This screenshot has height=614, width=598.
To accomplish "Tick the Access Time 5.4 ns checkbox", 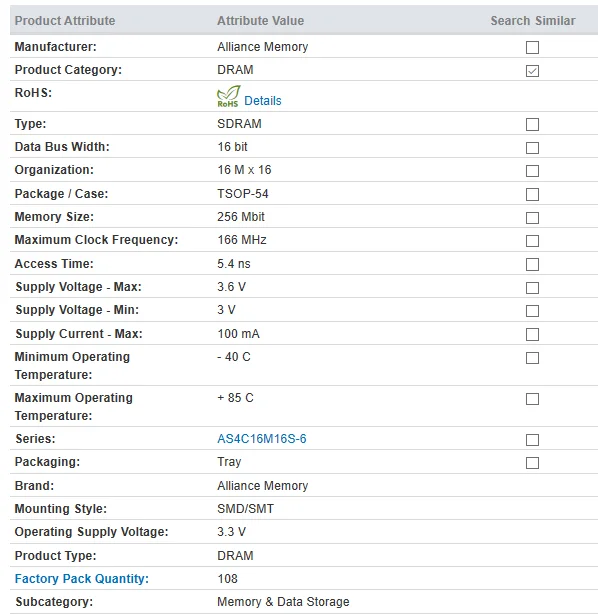I will [532, 264].
